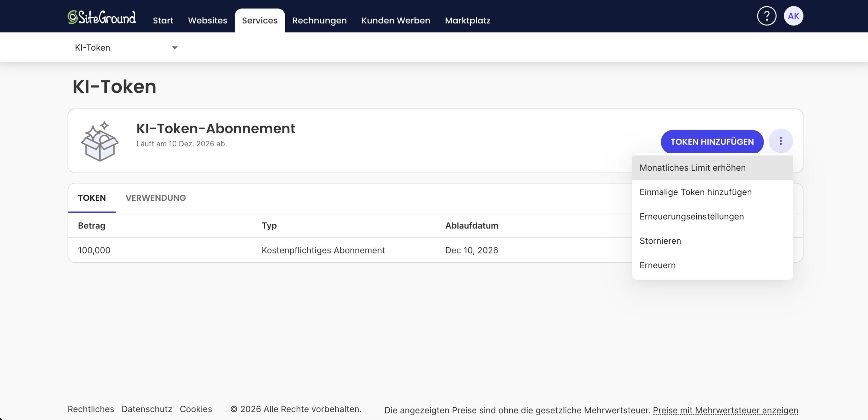Click the KI-Token-Abonnement heading

[x=216, y=129]
